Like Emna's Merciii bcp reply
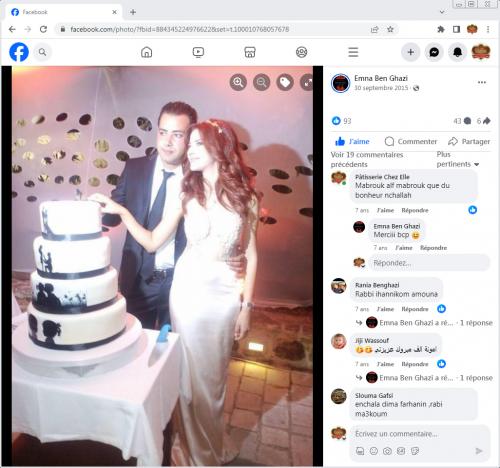 [x=404, y=248]
